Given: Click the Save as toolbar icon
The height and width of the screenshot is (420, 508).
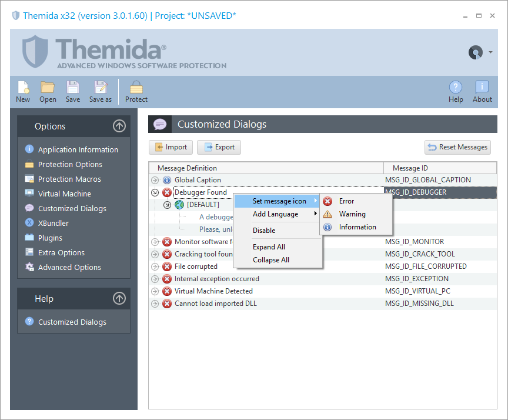Looking at the screenshot, I should [x=101, y=88].
